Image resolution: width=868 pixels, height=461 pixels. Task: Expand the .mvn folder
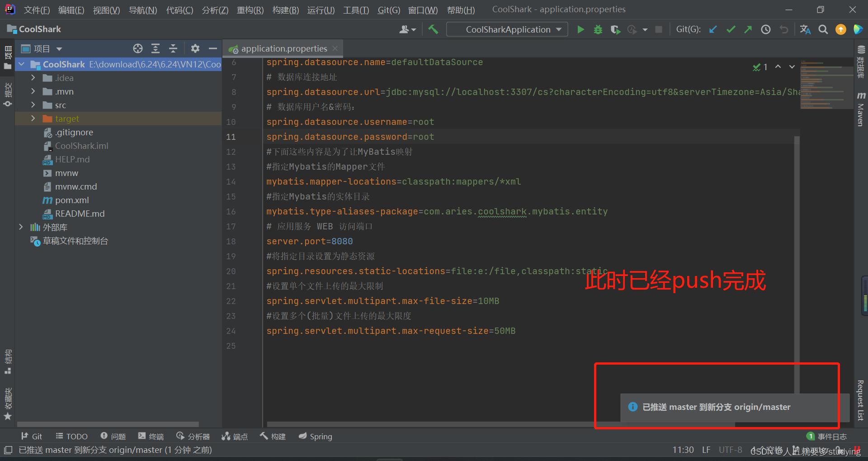33,91
